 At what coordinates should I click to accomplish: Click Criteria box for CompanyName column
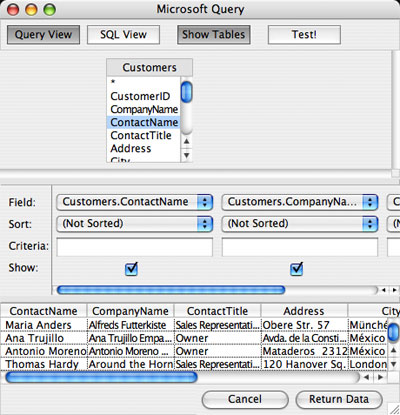(300, 247)
